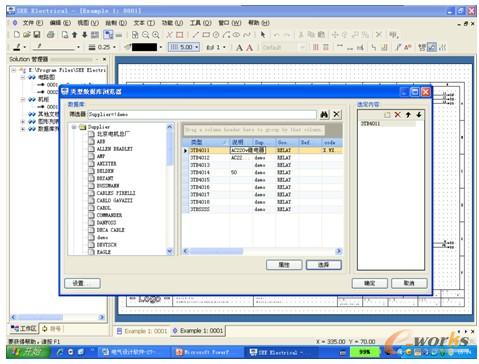This screenshot has width=479, height=364.
Task: Click the next page down-arrow toolbar icon
Action: [x=84, y=35]
